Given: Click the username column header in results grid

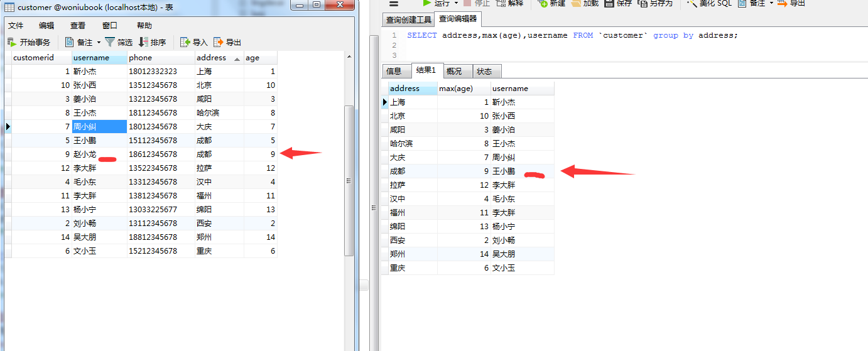Looking at the screenshot, I should tap(523, 89).
